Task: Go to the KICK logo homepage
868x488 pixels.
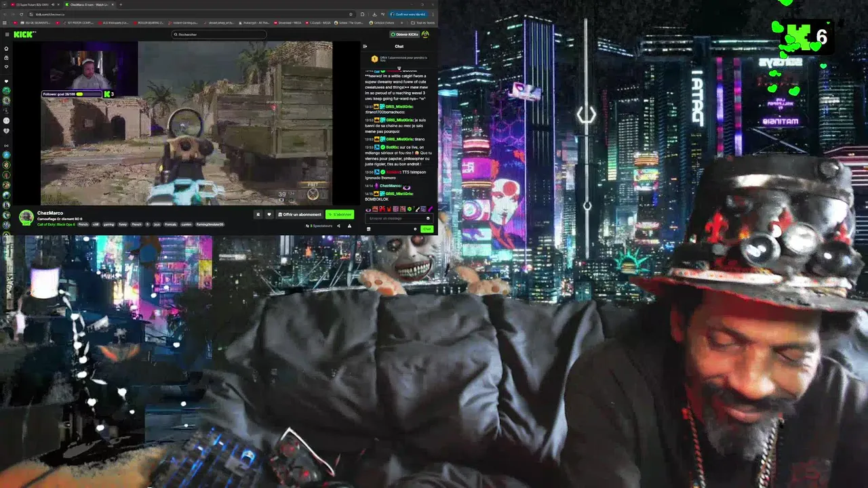Action: click(x=24, y=34)
